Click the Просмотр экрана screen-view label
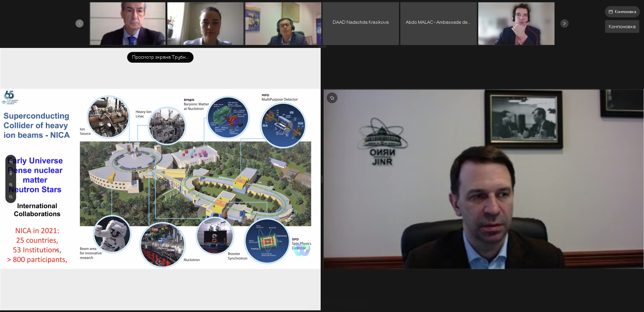This screenshot has width=644, height=312. [x=160, y=57]
